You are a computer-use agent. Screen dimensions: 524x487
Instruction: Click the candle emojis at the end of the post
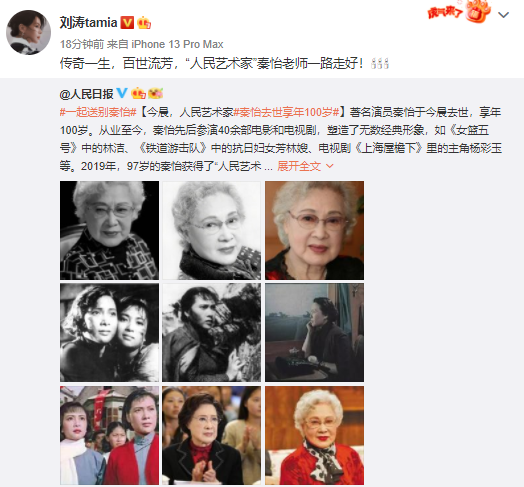coord(380,64)
